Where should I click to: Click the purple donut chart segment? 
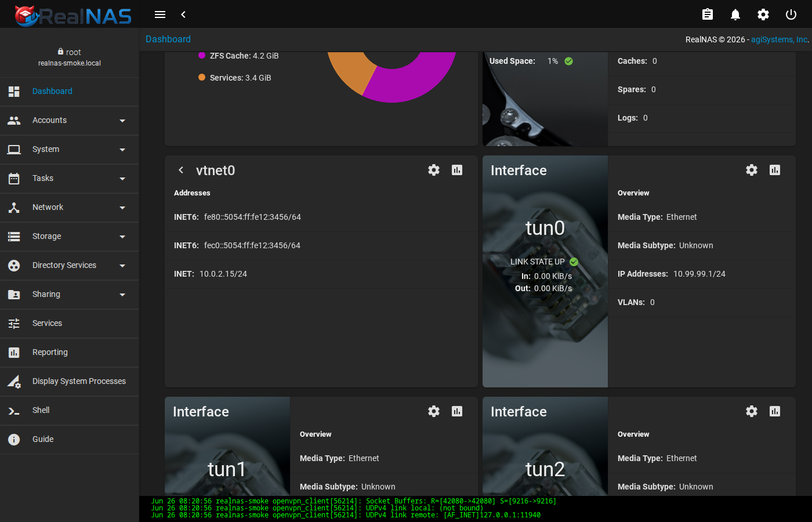[415, 81]
